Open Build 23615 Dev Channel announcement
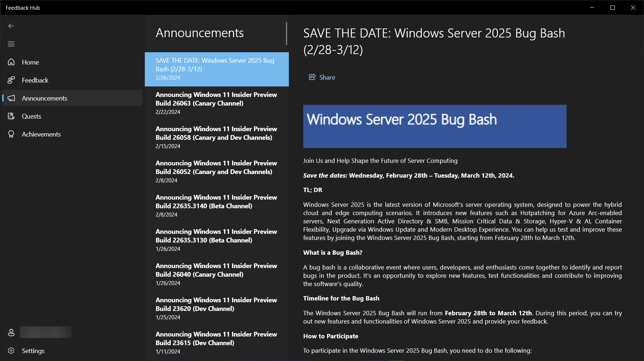This screenshot has height=361, width=644. point(217,343)
